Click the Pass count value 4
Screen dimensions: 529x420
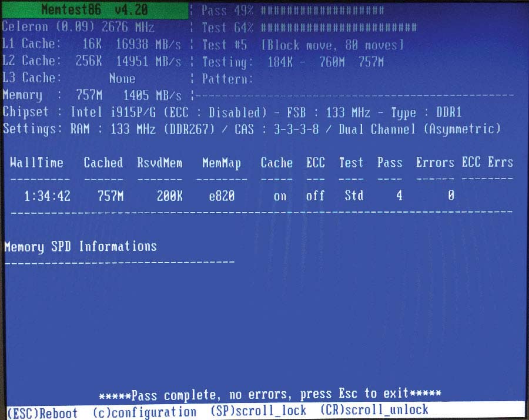coord(400,196)
